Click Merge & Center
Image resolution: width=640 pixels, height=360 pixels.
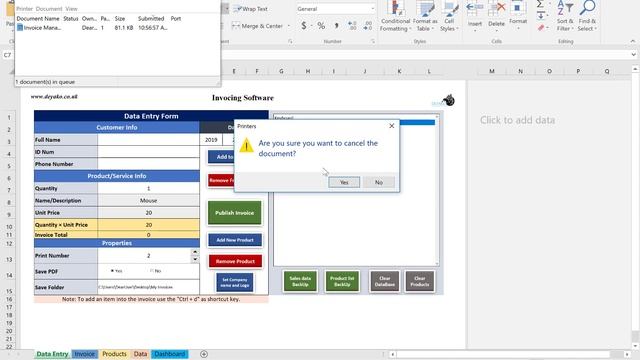(258, 26)
